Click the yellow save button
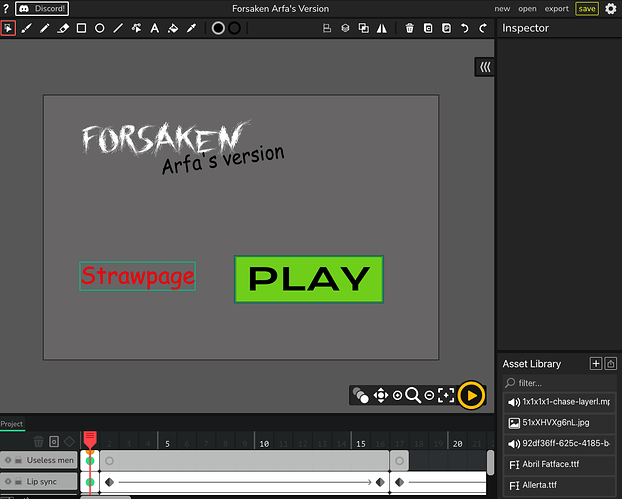This screenshot has width=622, height=499. coord(587,9)
